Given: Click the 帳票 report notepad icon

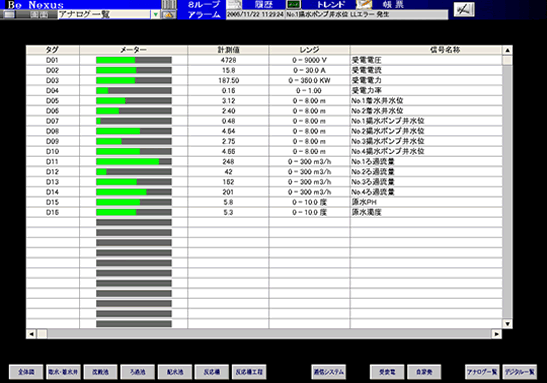Looking at the screenshot, I should [x=364, y=5].
